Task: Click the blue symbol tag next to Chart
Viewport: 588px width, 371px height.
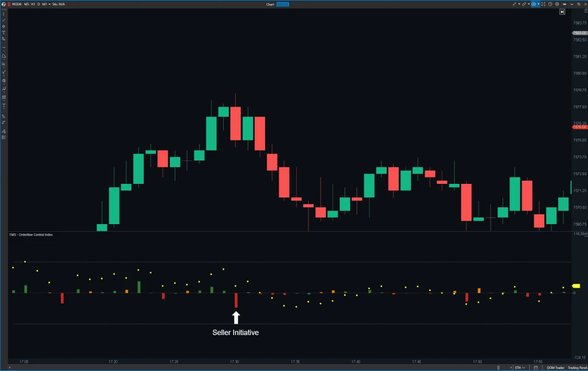Action: 283,4
